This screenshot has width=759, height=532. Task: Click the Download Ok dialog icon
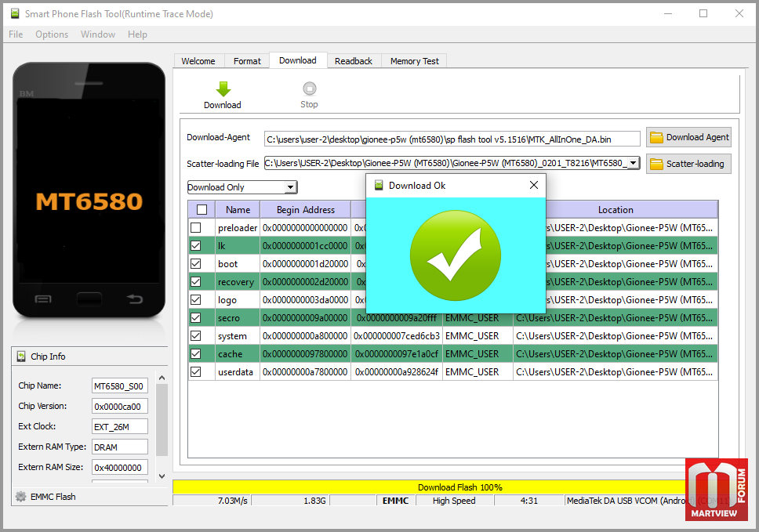379,185
